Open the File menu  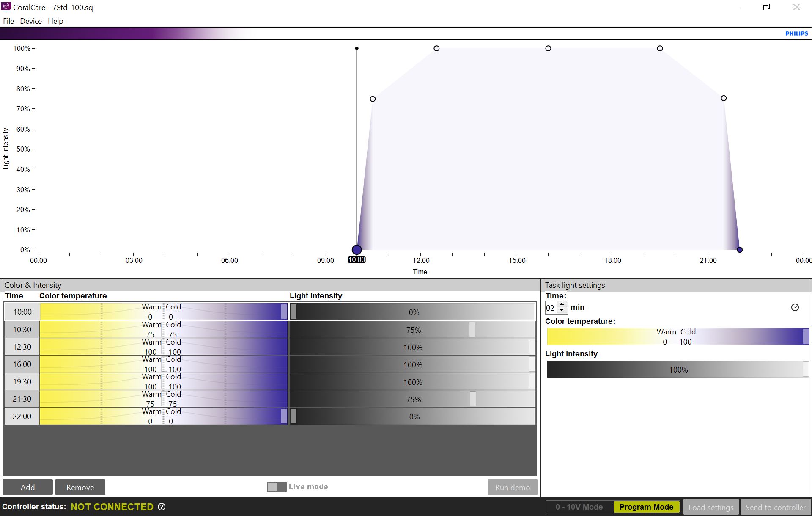[x=8, y=21]
